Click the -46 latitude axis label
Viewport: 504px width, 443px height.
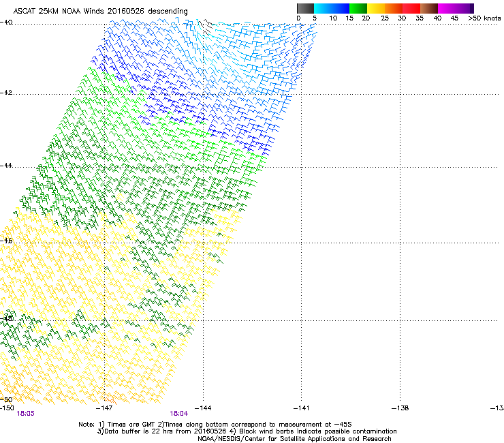6,241
